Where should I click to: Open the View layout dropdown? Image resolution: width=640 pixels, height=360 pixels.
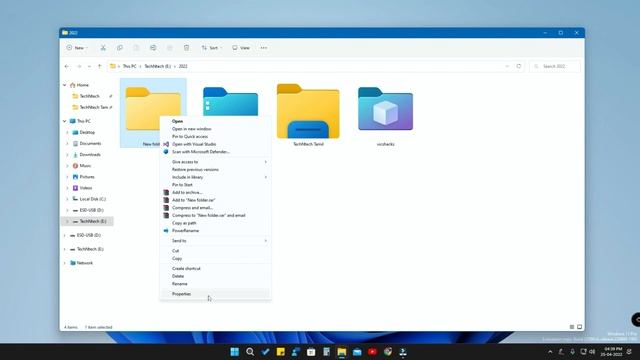pos(241,48)
